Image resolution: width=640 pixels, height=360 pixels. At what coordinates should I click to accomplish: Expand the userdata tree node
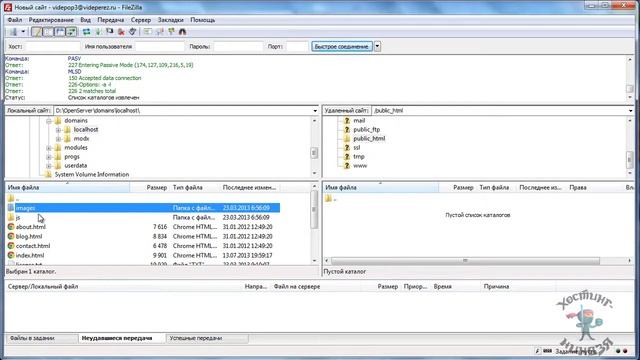coord(49,166)
